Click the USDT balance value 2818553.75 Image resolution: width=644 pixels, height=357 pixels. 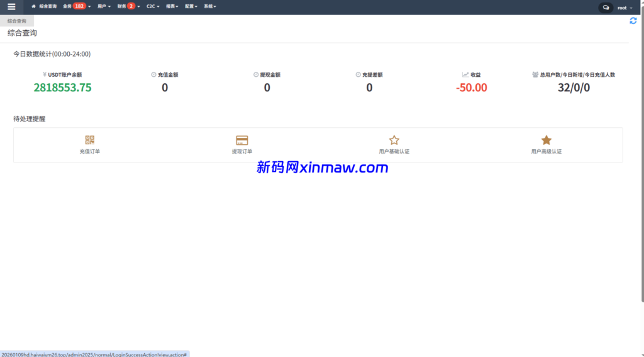(x=62, y=88)
